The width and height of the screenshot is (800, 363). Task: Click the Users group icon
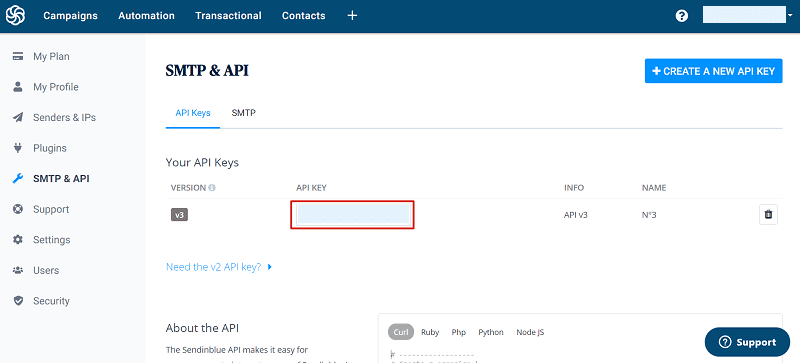[x=18, y=270]
